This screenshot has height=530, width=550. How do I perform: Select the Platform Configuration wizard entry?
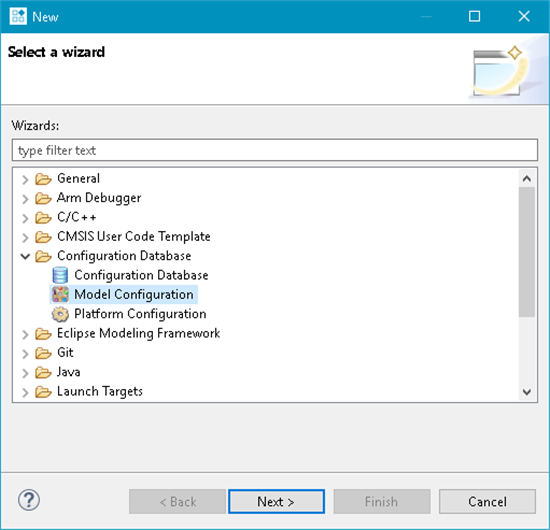coord(140,314)
